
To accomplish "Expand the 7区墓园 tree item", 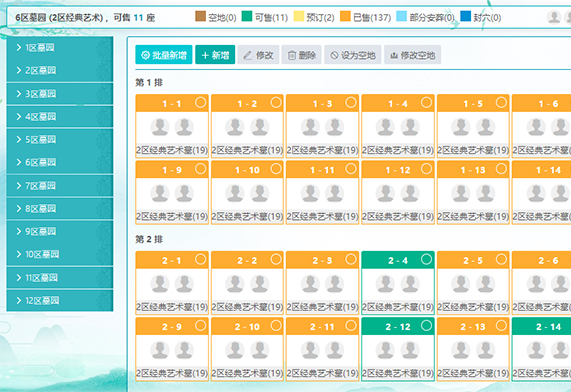I will [19, 186].
